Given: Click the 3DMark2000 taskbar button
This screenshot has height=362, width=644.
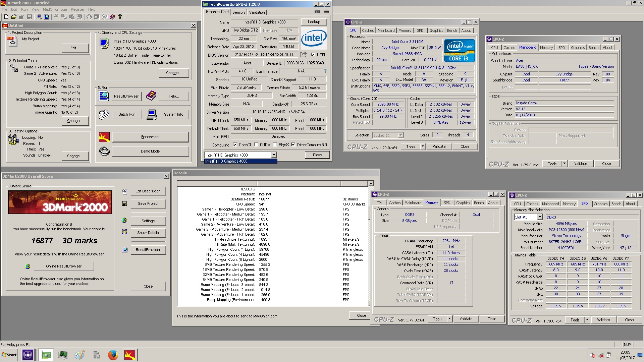Looking at the screenshot, I should 130,355.
